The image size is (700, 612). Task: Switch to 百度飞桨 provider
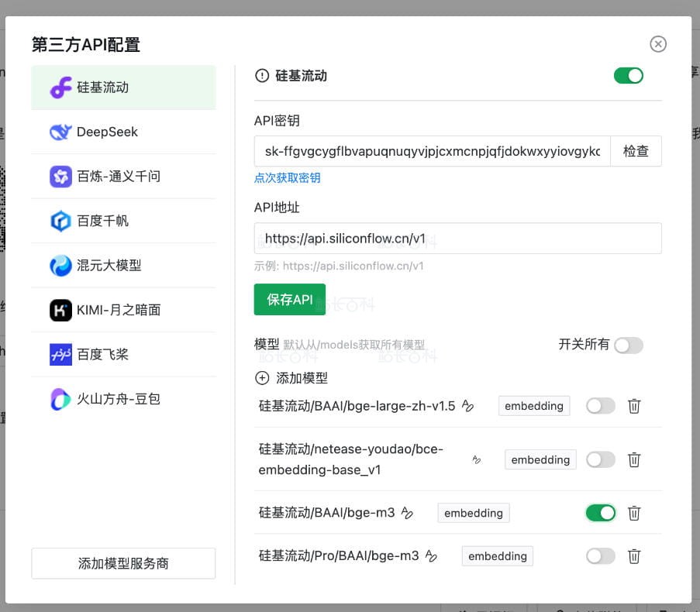tap(124, 355)
